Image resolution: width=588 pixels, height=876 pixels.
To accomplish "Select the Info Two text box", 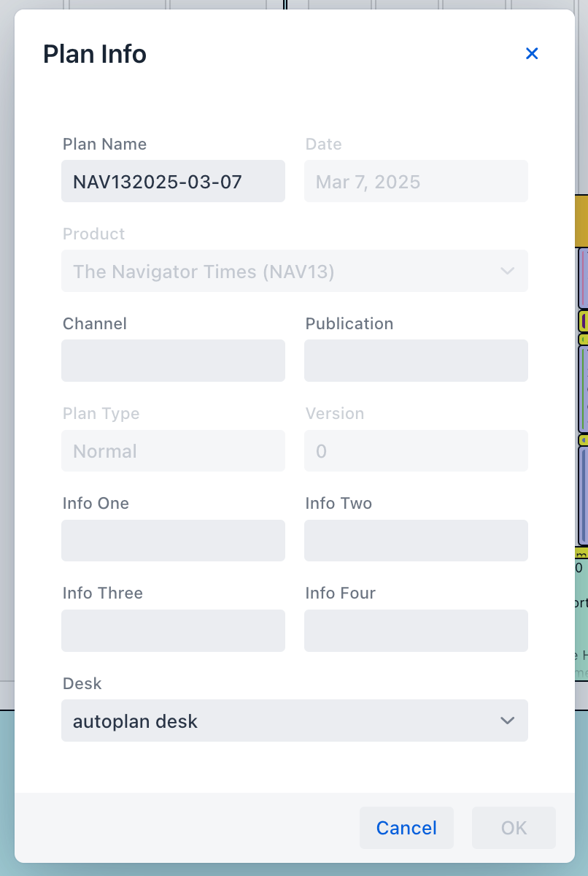I will (x=416, y=541).
